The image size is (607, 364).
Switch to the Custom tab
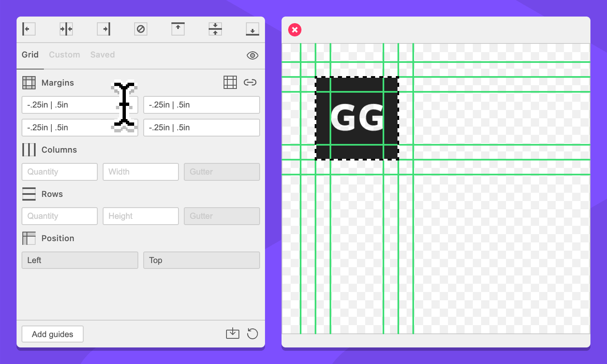tap(64, 55)
